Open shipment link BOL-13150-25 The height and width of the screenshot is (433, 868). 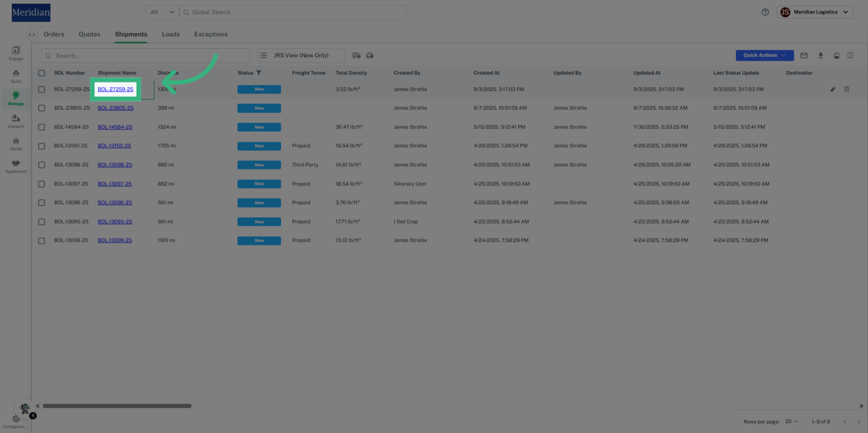[114, 146]
